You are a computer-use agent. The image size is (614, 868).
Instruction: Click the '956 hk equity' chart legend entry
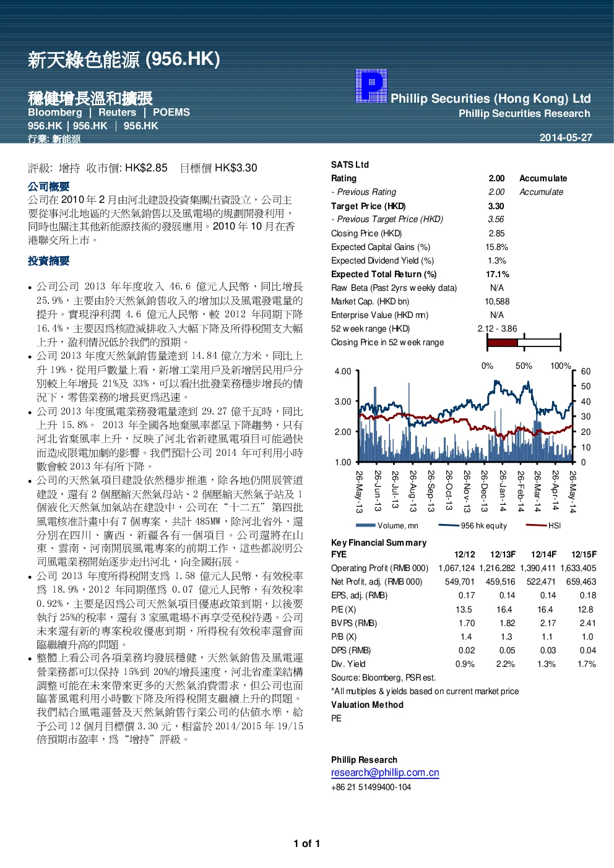click(x=472, y=525)
